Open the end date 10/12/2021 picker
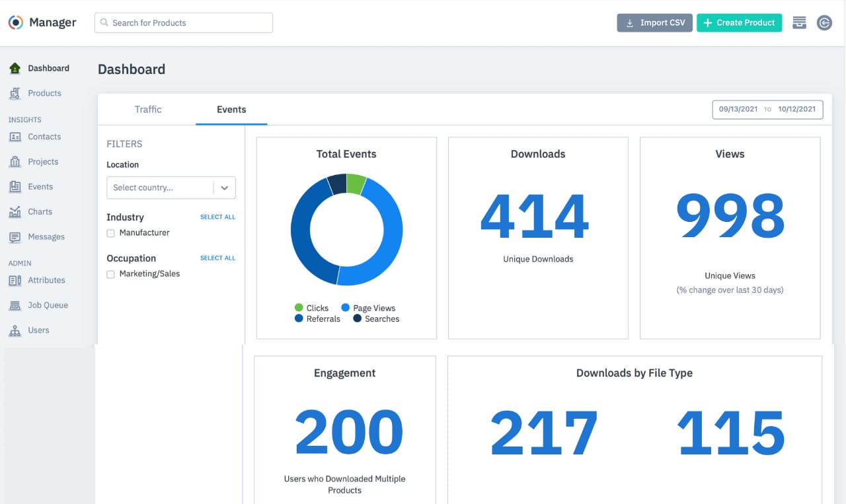The width and height of the screenshot is (846, 504). 796,109
